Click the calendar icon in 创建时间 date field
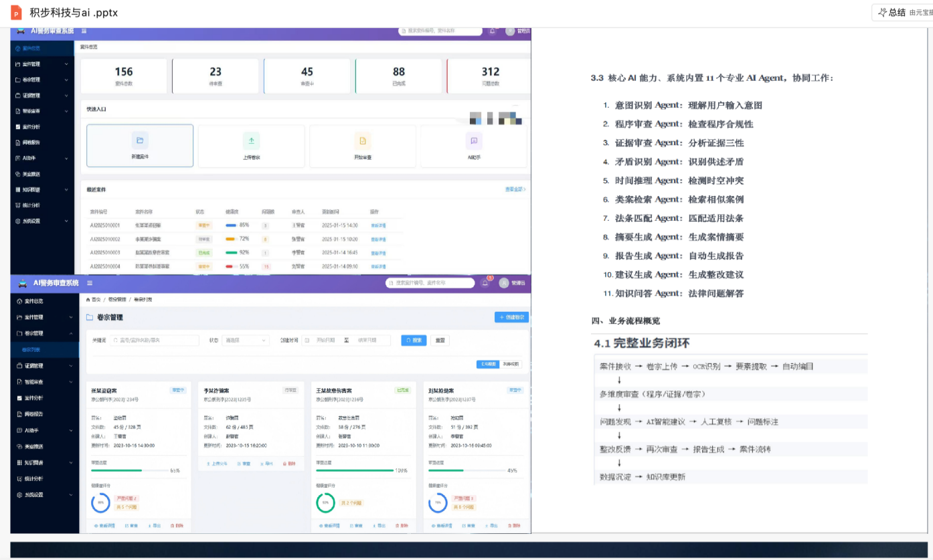Screen dimensions: 933x560 click(307, 340)
